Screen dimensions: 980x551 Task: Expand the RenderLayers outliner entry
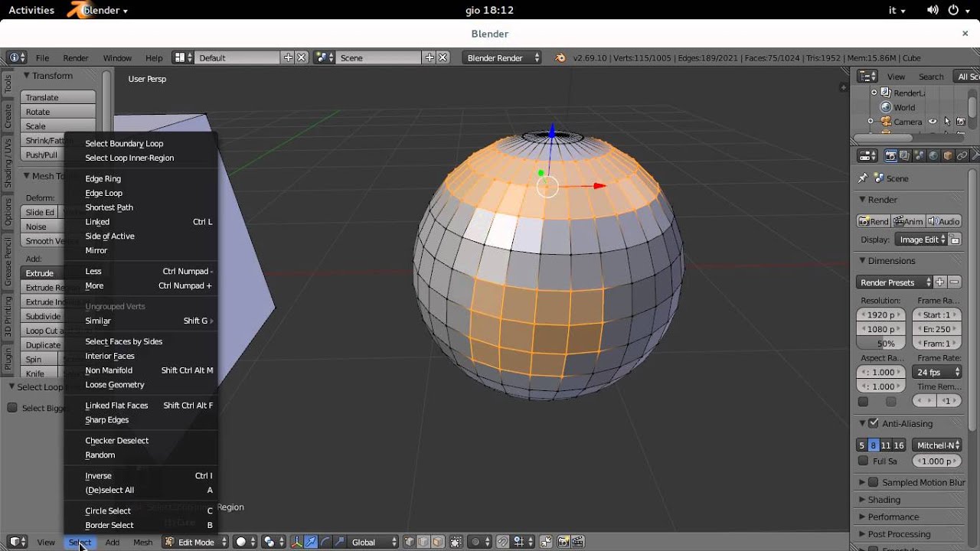tap(874, 93)
